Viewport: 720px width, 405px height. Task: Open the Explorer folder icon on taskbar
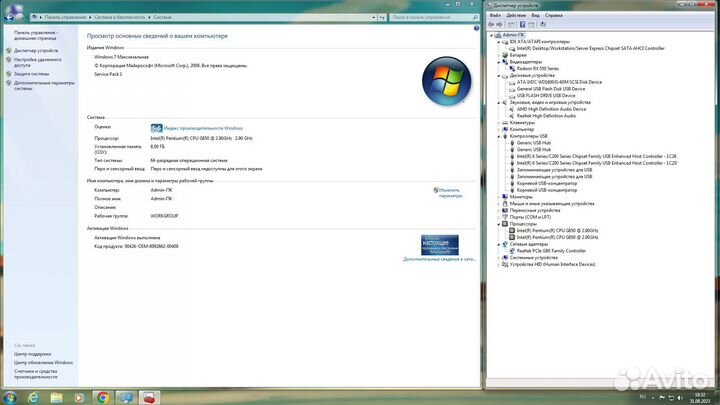point(56,398)
